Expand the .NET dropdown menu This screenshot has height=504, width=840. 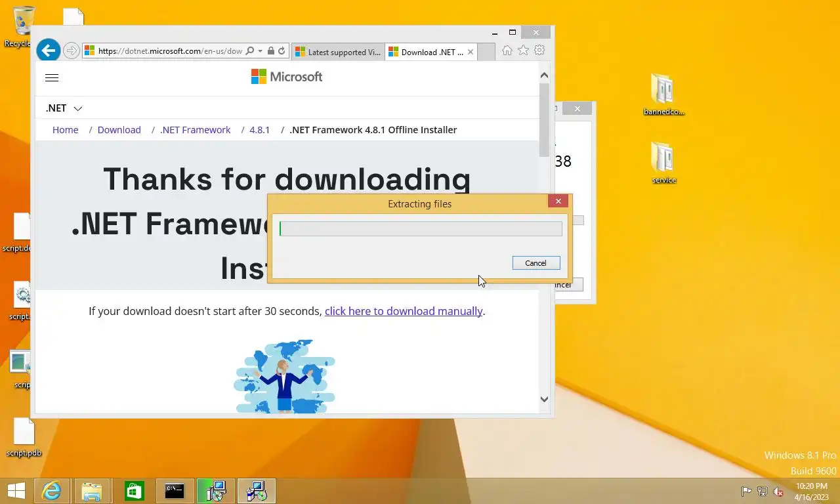point(64,108)
